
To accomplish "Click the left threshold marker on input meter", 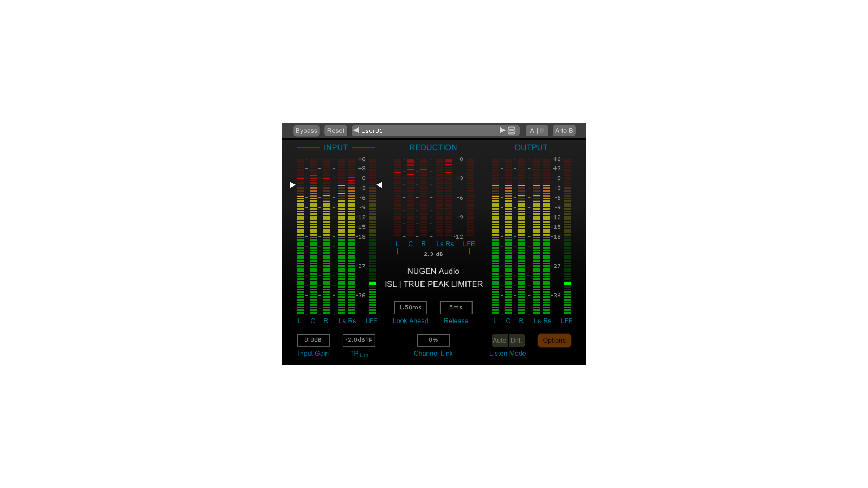I will coord(292,185).
